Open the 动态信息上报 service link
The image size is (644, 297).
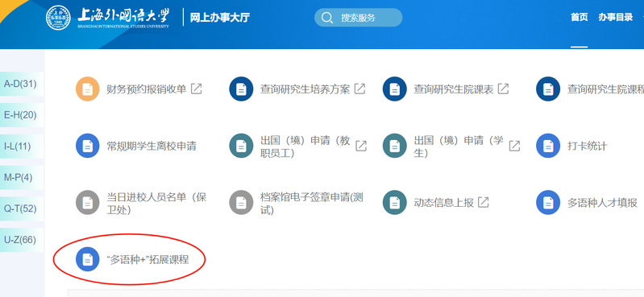[443, 202]
